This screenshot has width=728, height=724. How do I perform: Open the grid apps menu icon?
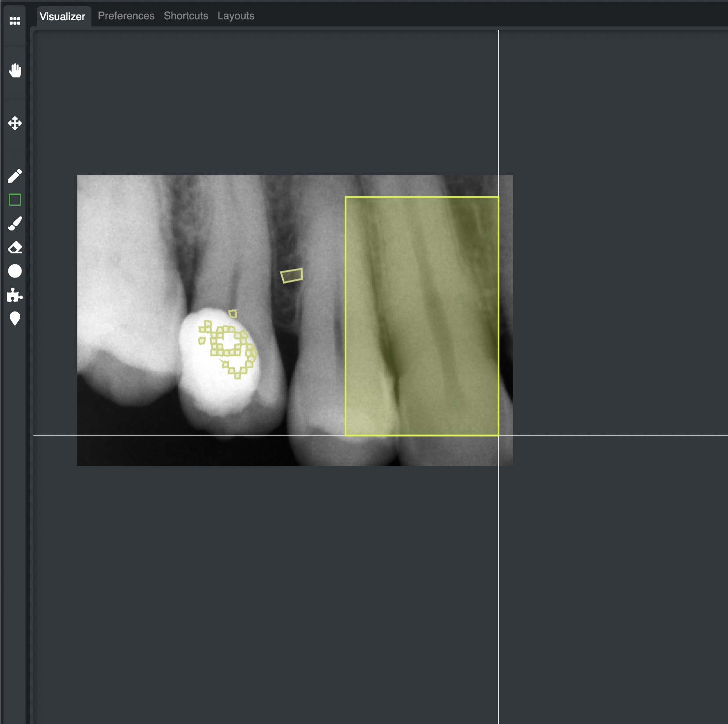pyautogui.click(x=15, y=21)
